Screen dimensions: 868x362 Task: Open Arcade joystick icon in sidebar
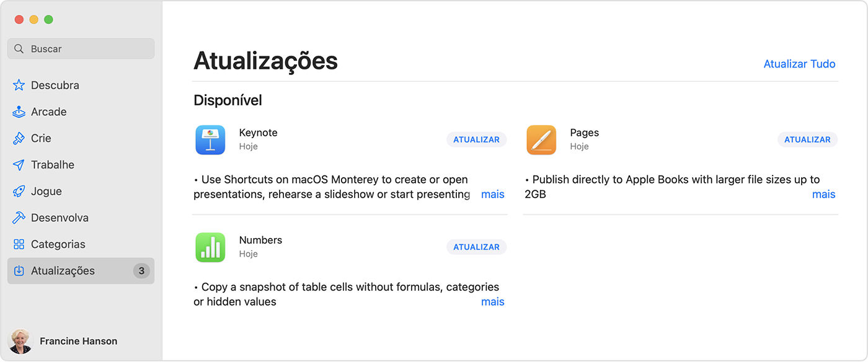pyautogui.click(x=19, y=112)
